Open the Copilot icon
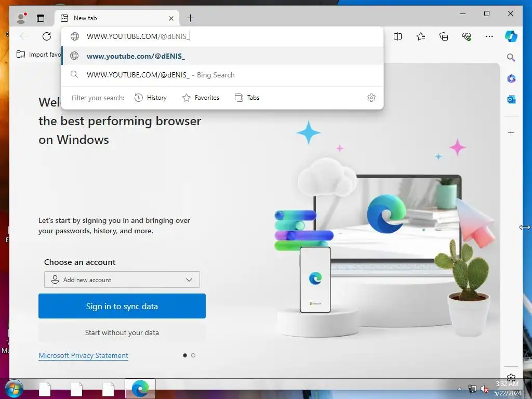The width and height of the screenshot is (532, 399). [511, 36]
